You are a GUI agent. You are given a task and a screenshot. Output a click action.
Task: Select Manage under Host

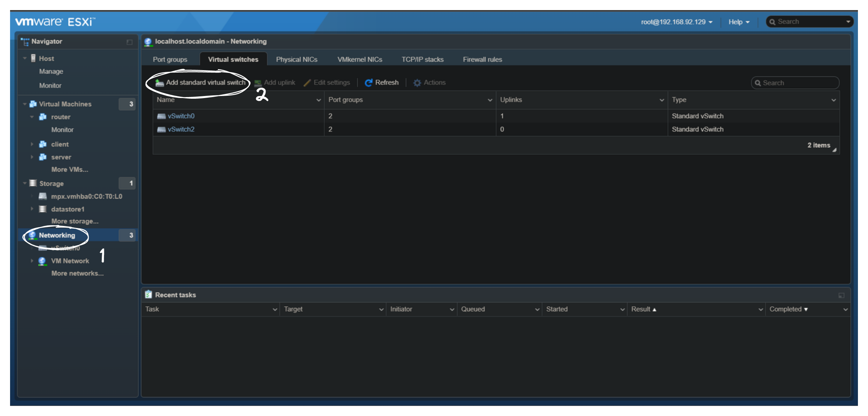pyautogui.click(x=51, y=72)
